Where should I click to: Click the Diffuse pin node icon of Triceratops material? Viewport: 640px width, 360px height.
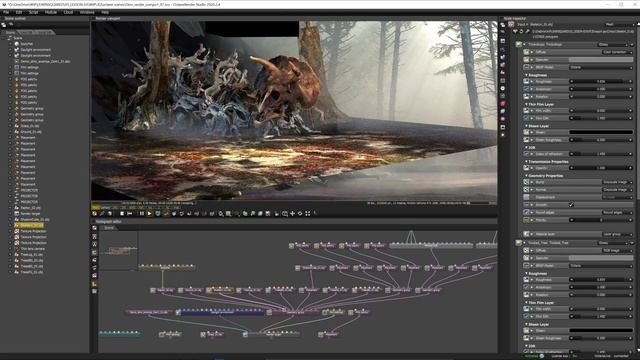coord(527,52)
